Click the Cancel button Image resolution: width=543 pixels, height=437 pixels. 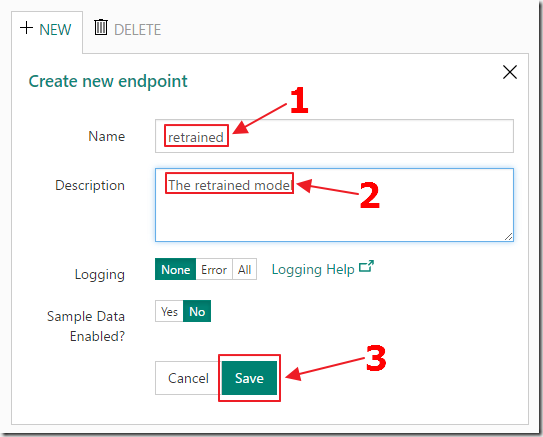(x=188, y=378)
